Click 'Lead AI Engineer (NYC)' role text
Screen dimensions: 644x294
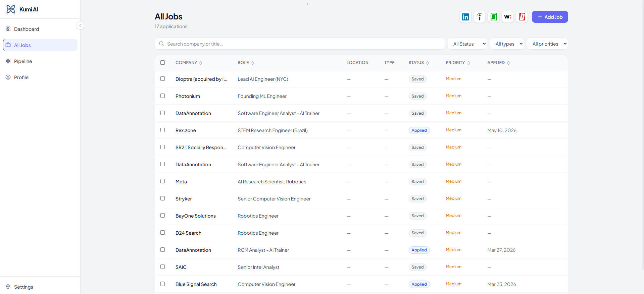point(263,79)
